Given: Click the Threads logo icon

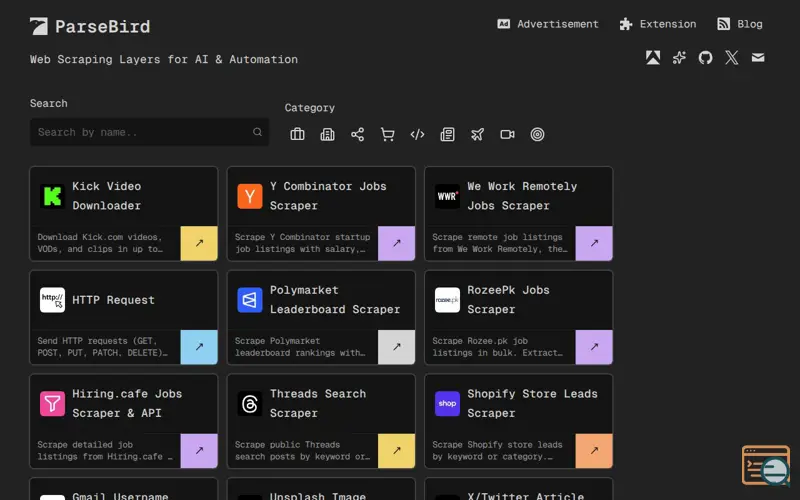Looking at the screenshot, I should [x=250, y=404].
